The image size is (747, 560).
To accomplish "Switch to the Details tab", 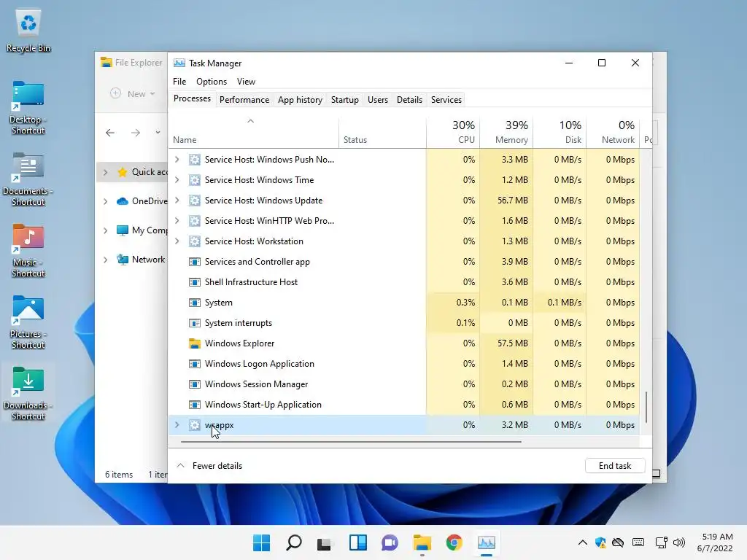I will point(410,99).
